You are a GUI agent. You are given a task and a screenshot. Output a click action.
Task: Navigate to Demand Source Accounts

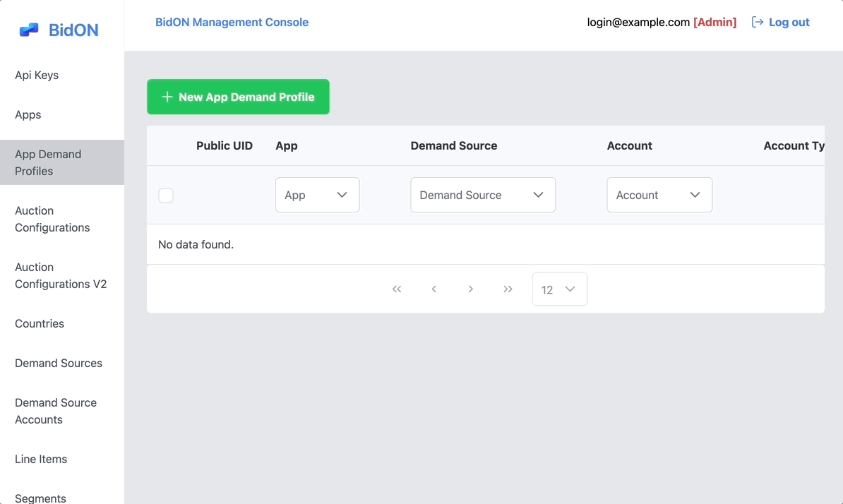tap(56, 411)
